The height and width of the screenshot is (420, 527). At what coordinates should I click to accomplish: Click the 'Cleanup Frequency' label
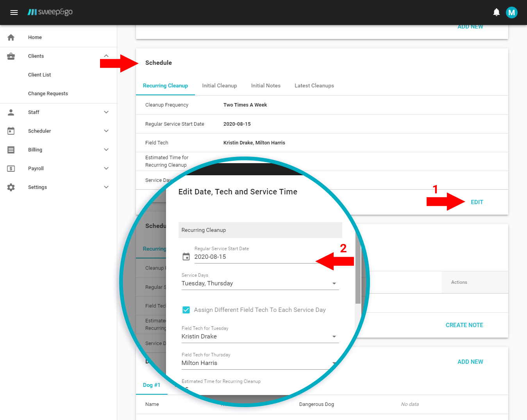coord(167,105)
